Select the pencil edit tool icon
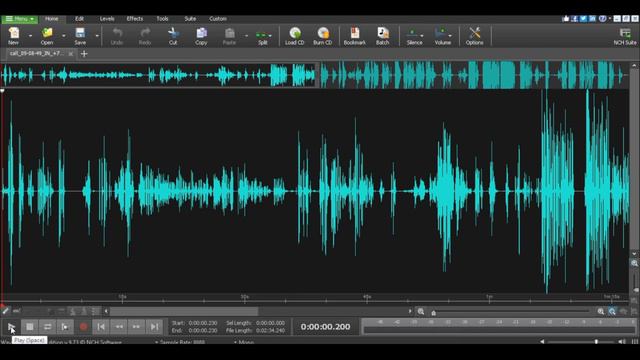This screenshot has width=640, height=360. [x=5, y=311]
